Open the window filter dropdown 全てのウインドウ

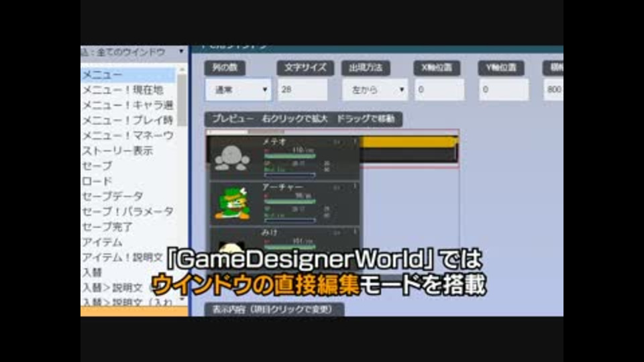pos(133,52)
